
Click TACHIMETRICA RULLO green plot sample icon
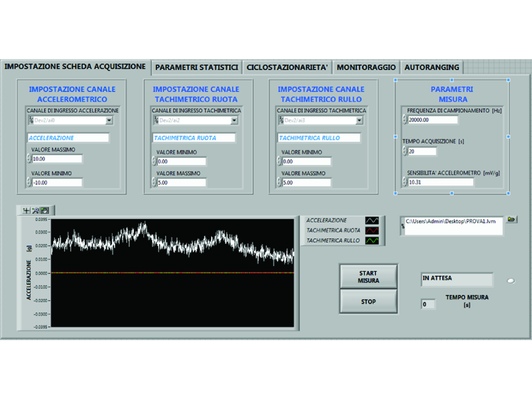point(372,240)
